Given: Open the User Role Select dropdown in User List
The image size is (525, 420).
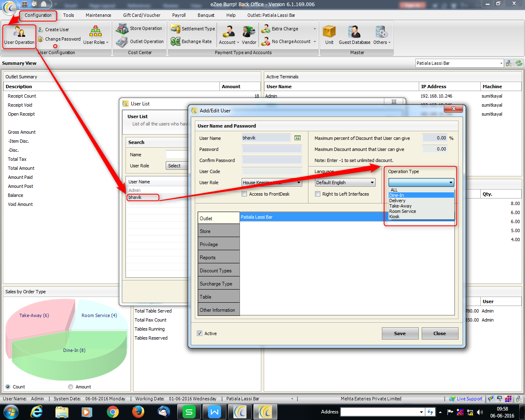Looking at the screenshot, I should [x=177, y=166].
